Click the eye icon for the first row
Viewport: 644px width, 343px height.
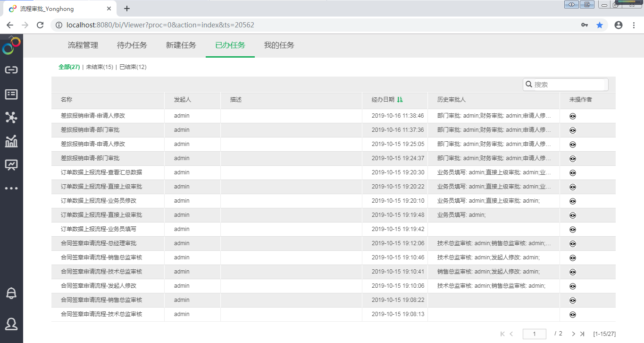point(573,116)
